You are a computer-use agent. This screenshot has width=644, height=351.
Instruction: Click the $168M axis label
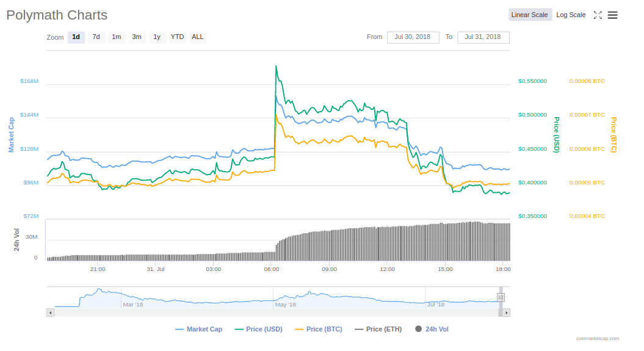29,81
